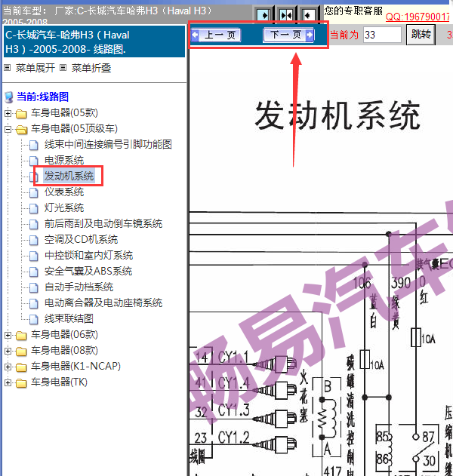Open 电动离合器及电动座椅系统 diagram
Viewport: 453px width, 476px height.
(103, 303)
